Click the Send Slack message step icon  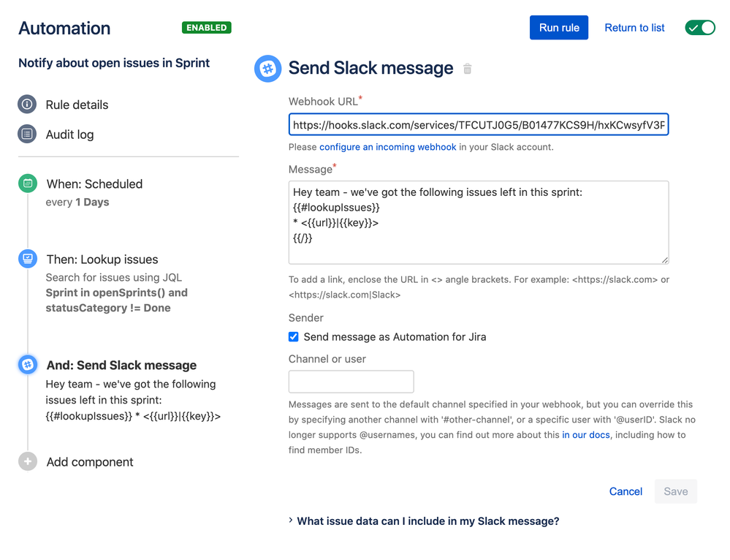[28, 364]
